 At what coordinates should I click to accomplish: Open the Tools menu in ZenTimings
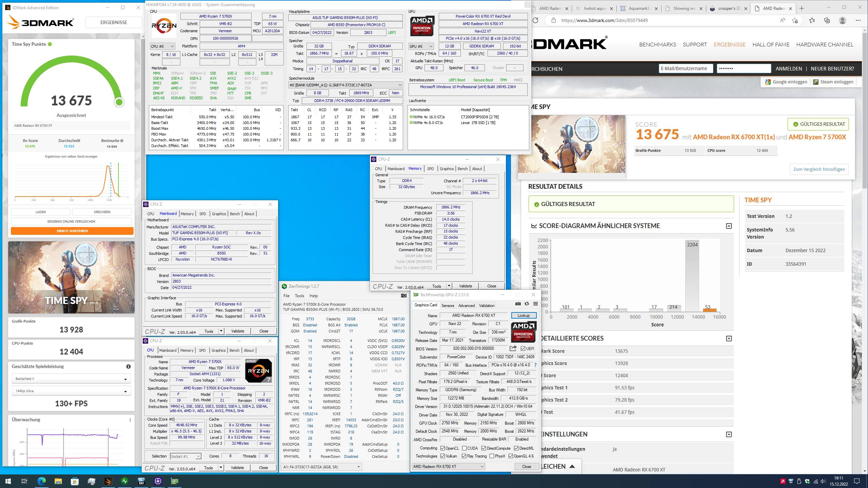tap(299, 296)
